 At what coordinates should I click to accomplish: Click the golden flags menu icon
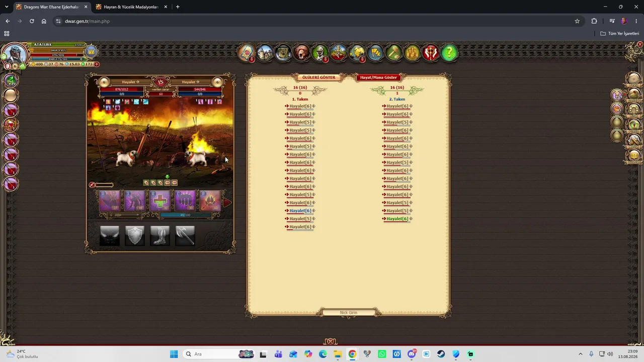(x=375, y=52)
